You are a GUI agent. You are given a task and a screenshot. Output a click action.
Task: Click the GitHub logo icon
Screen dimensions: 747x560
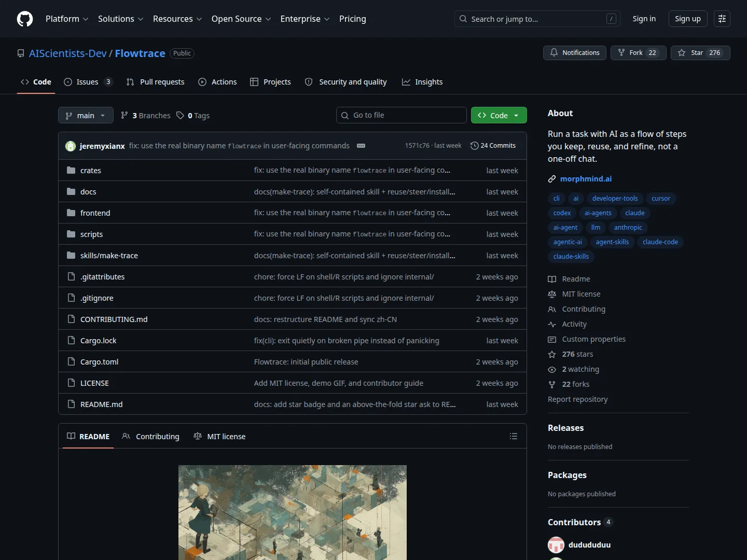coord(25,19)
